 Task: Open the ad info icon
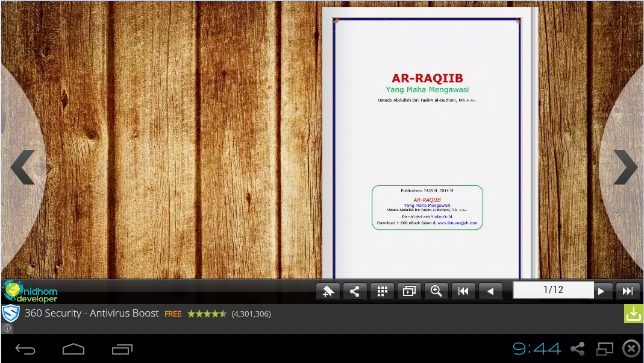(x=7, y=328)
